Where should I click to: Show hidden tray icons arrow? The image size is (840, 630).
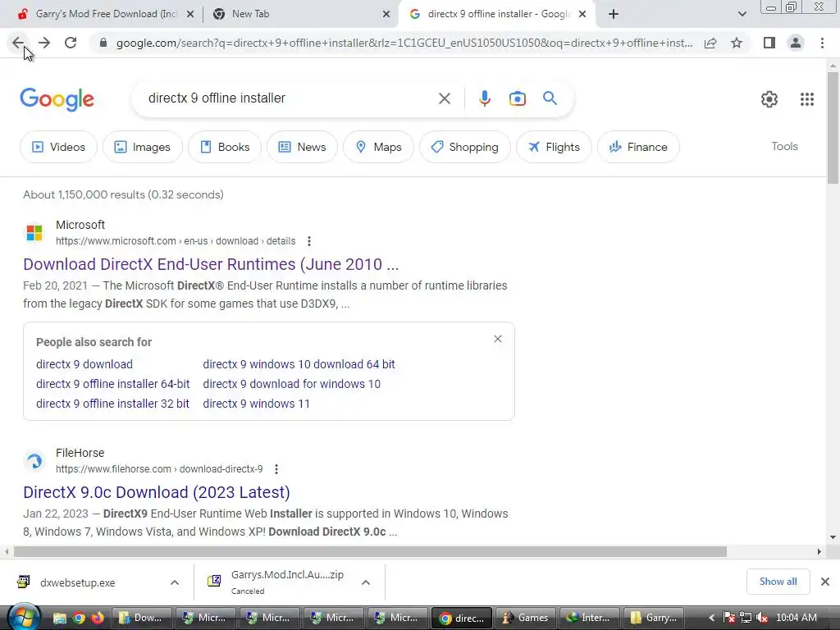[711, 618]
